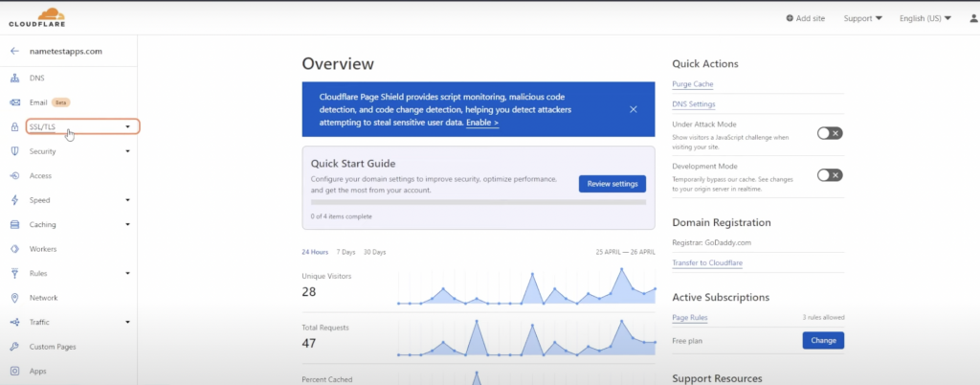The image size is (980, 385).
Task: Select the 7 Days time range
Action: (345, 252)
